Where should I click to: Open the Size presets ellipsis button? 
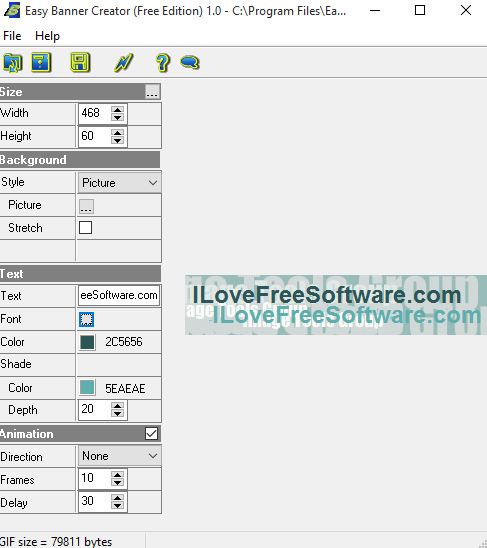tap(152, 92)
